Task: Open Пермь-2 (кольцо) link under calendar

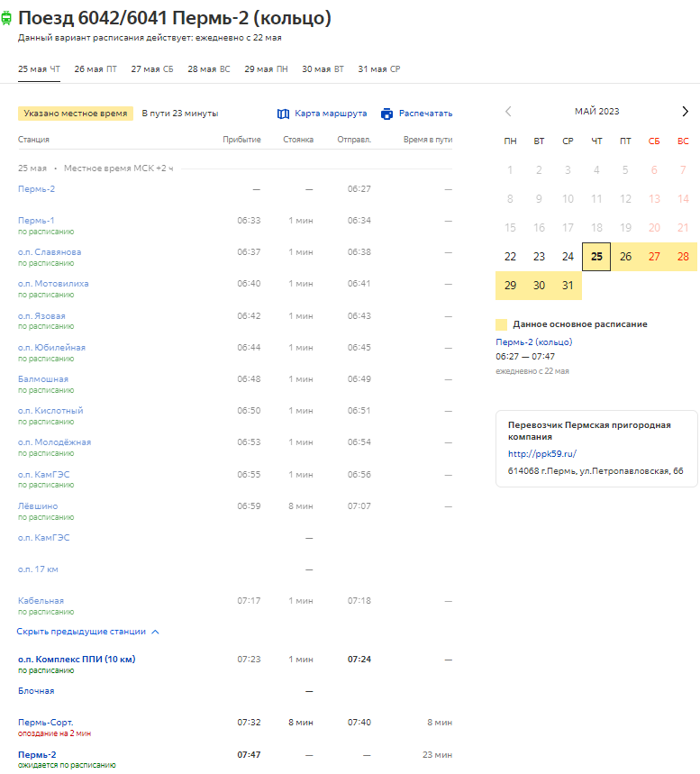Action: tap(534, 342)
